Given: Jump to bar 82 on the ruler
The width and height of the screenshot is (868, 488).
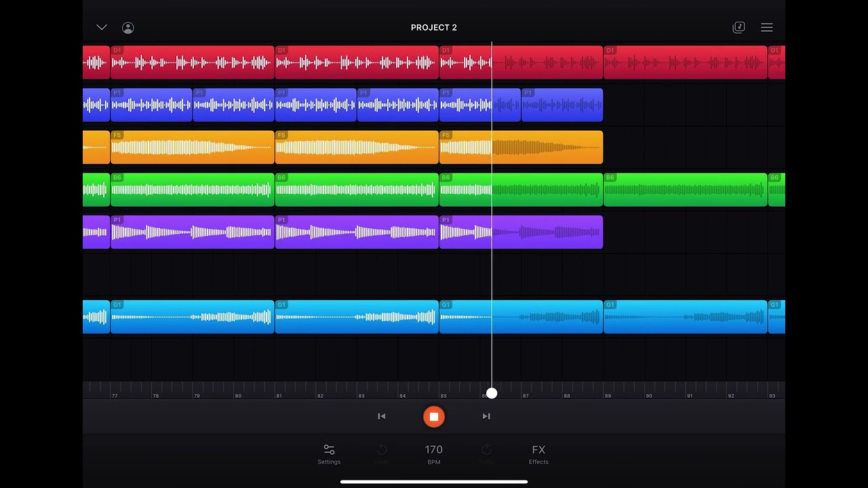Looking at the screenshot, I should click(x=320, y=396).
